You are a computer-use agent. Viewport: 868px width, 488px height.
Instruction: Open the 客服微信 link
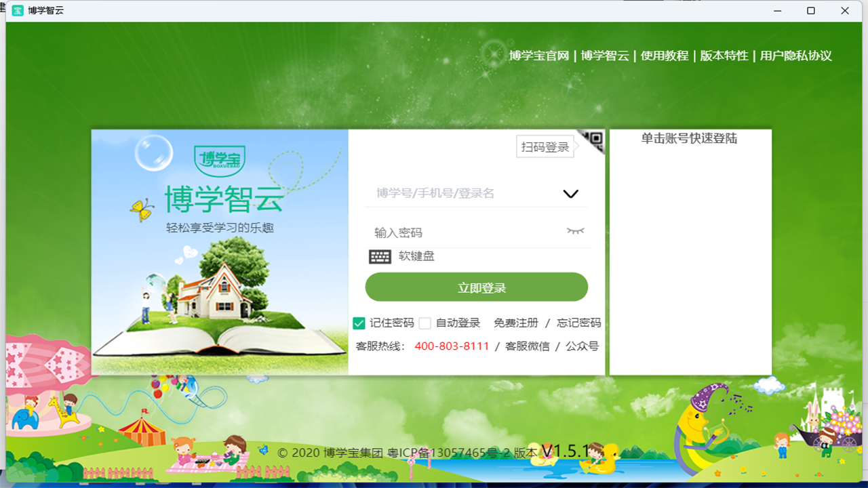point(528,346)
